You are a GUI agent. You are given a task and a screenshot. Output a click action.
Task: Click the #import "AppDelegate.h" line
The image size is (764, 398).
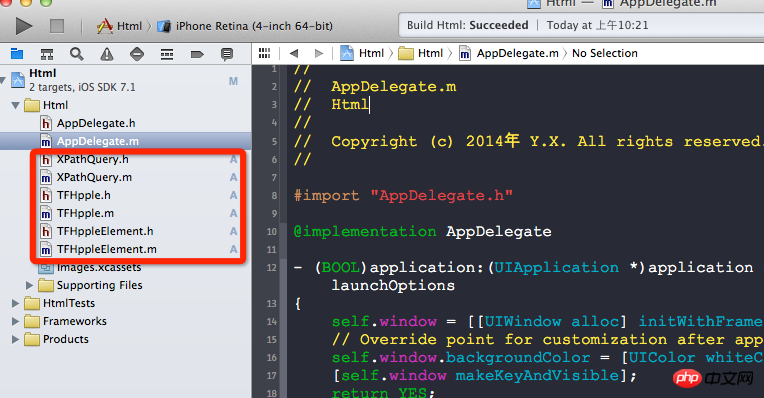[x=403, y=195]
